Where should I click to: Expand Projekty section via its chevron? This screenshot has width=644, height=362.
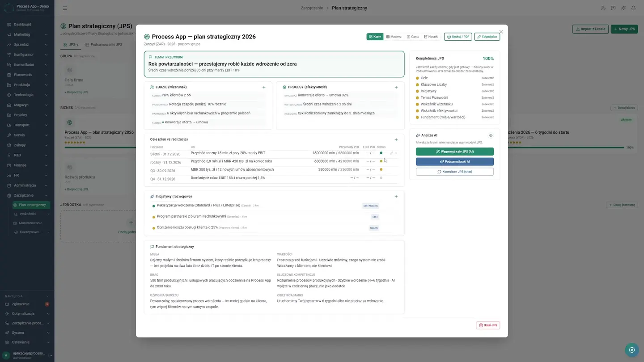click(46, 115)
